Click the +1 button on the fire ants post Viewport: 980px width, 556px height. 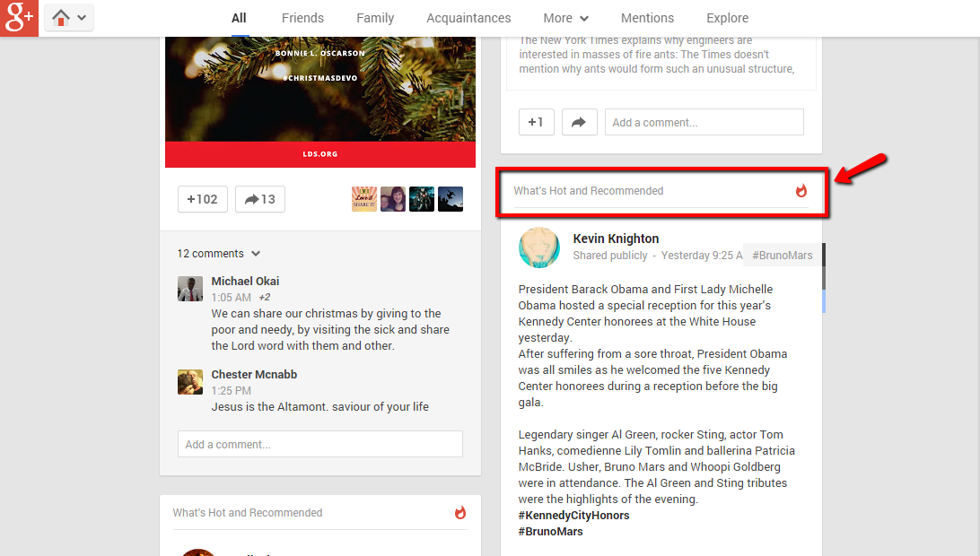pos(537,122)
